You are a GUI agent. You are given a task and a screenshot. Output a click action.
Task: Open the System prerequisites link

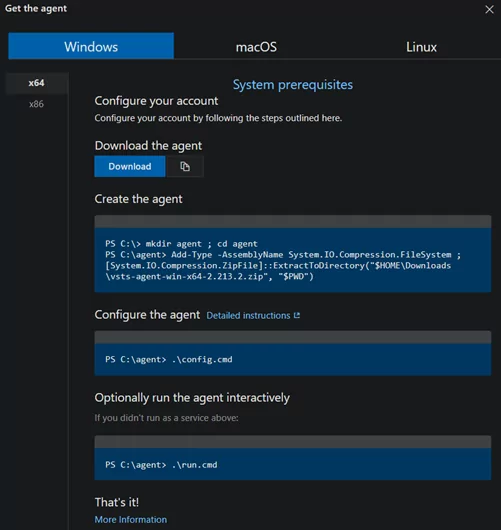[x=293, y=85]
